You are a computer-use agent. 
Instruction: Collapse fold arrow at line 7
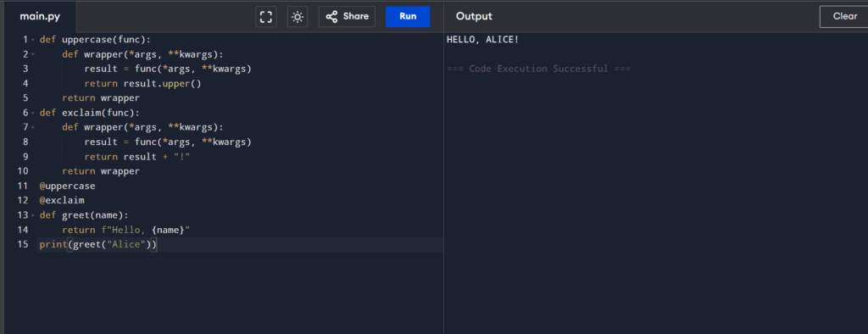point(33,127)
